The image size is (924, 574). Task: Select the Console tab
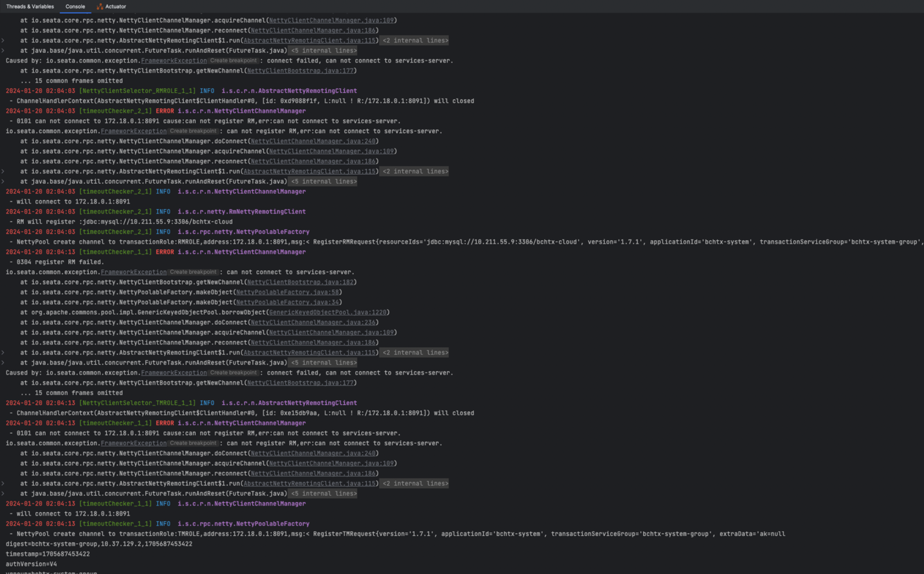pos(75,6)
